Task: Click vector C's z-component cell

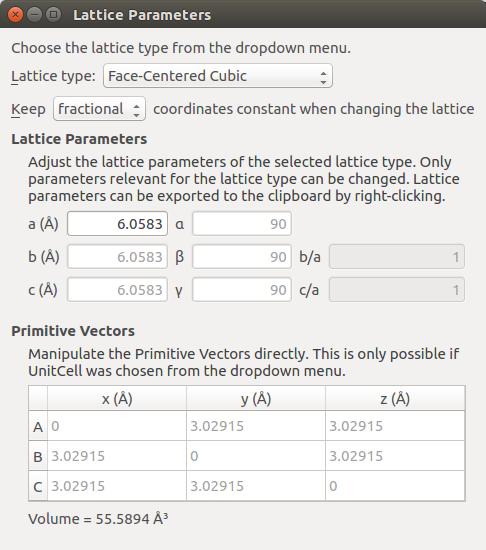Action: tap(395, 486)
